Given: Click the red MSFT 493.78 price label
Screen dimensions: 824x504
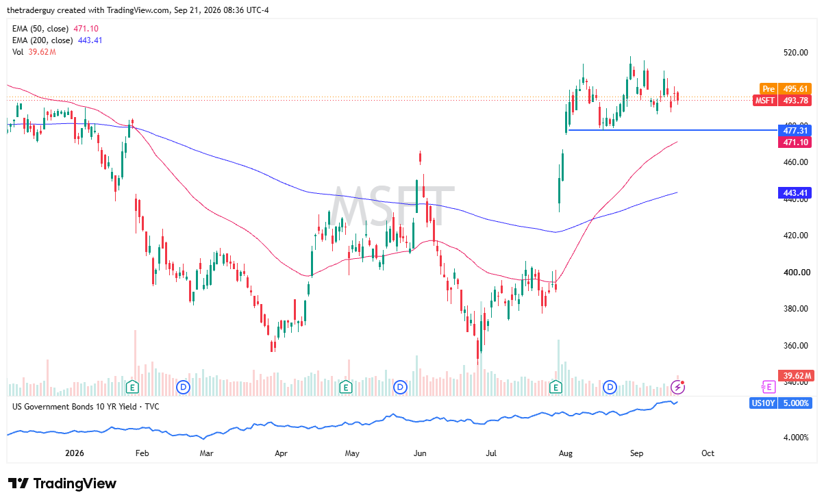Looking at the screenshot, I should click(782, 100).
